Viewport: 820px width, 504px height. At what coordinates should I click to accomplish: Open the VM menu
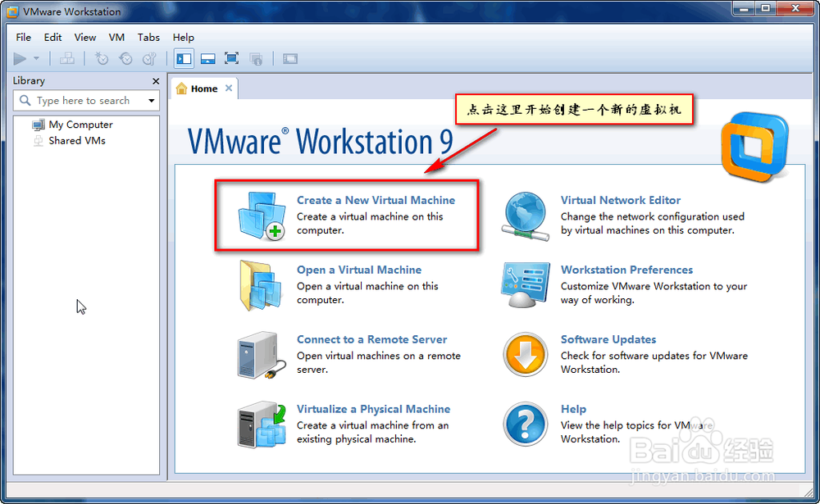click(116, 37)
